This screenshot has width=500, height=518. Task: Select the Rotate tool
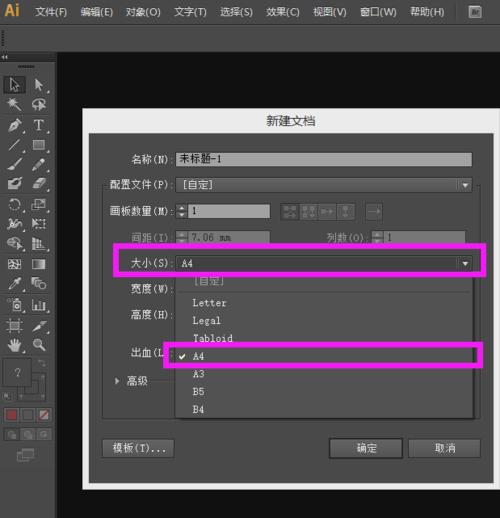[x=14, y=204]
